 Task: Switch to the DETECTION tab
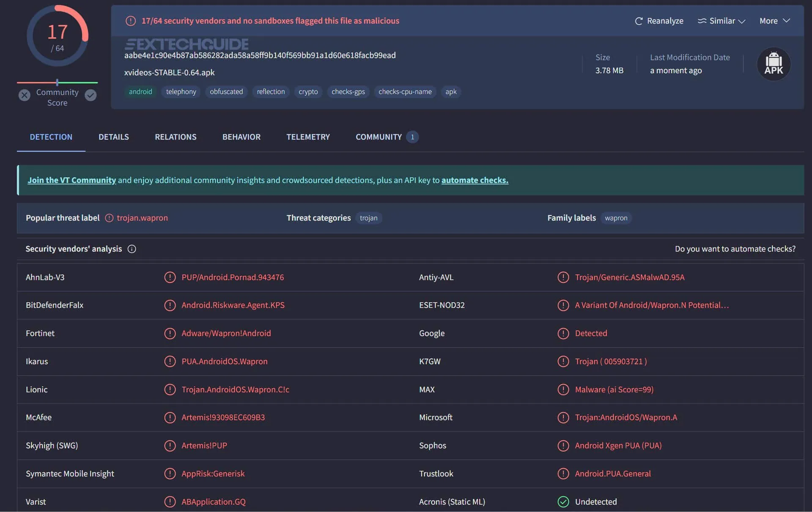pos(51,137)
